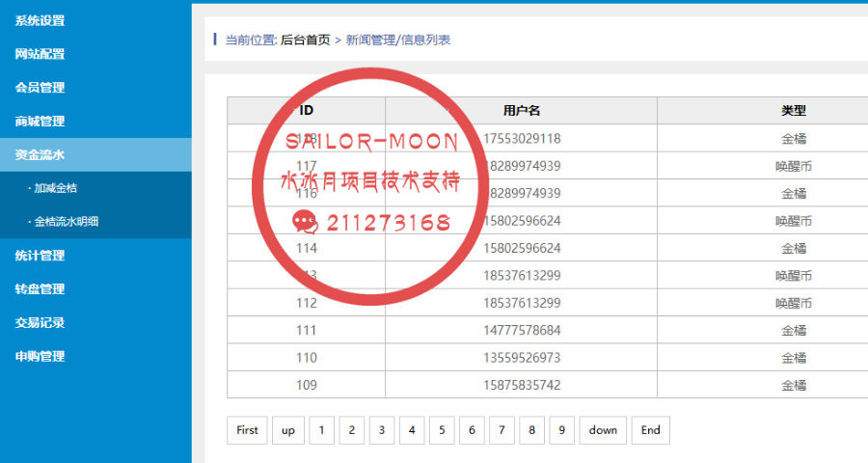The image size is (868, 463).
Task: Click username 18537613299 in row 112
Action: point(522,303)
